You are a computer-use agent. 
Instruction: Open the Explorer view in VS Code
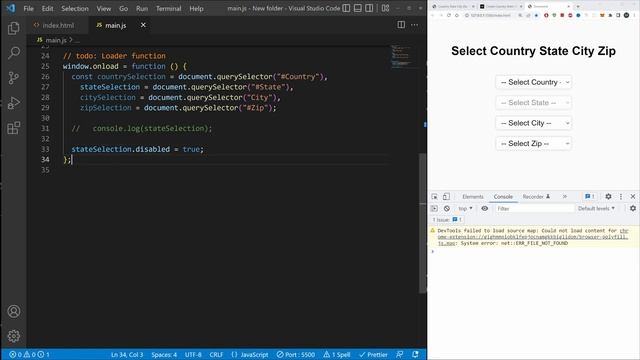coord(13,28)
